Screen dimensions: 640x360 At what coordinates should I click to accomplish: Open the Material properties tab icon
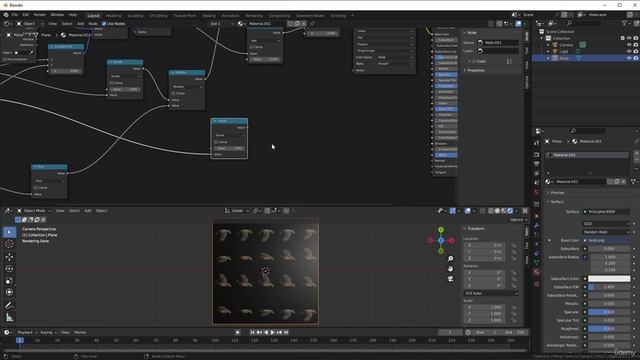536,272
